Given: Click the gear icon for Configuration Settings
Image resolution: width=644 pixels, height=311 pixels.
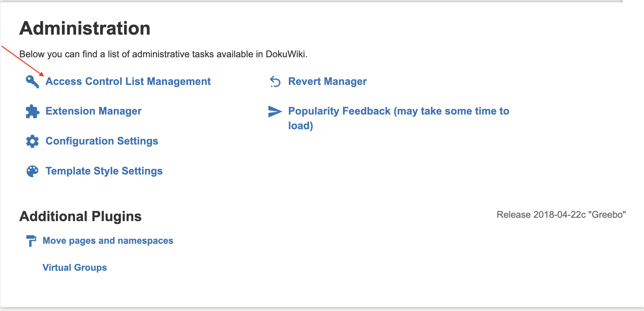Looking at the screenshot, I should pyautogui.click(x=32, y=141).
